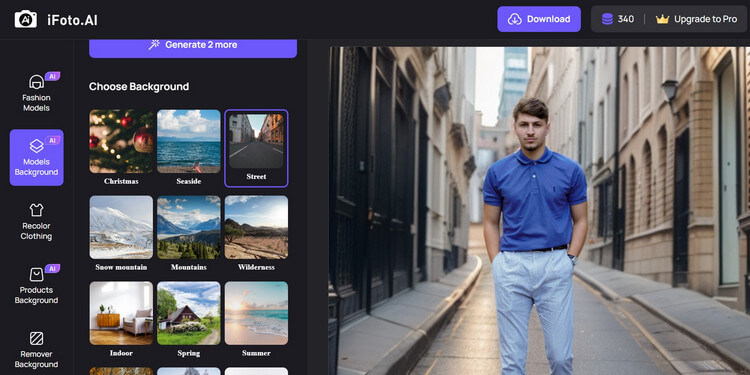The height and width of the screenshot is (375, 750).
Task: Apply the Wilderness background thumbnail
Action: click(256, 227)
